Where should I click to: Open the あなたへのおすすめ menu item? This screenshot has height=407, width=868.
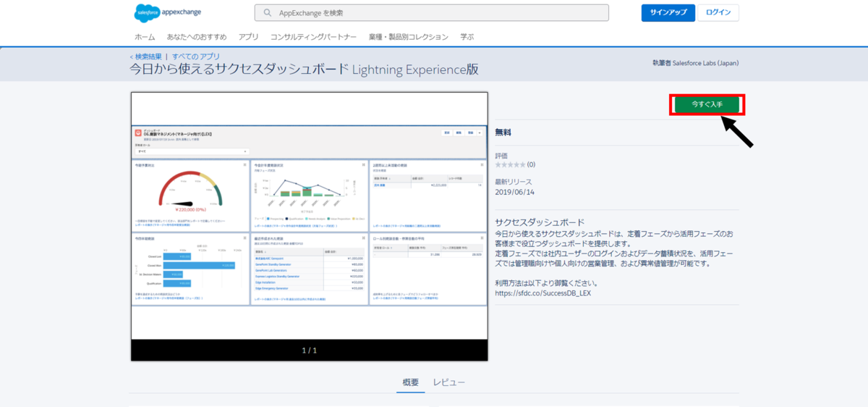coord(197,37)
